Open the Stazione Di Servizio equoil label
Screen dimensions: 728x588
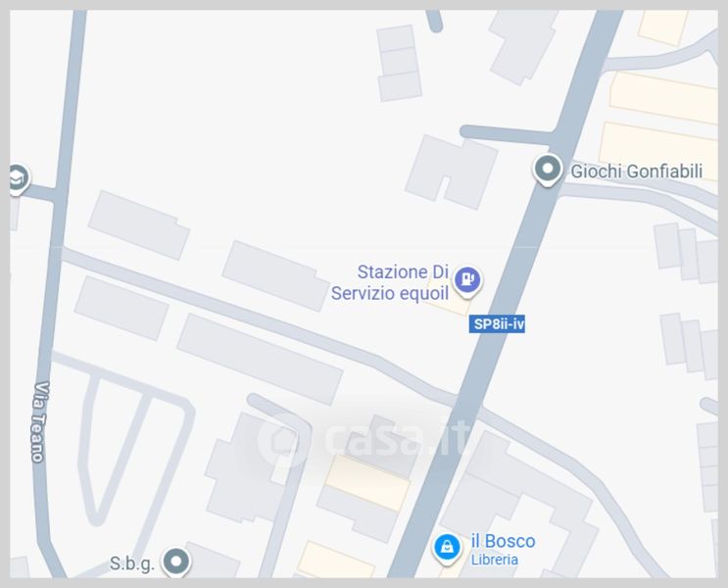click(x=390, y=282)
